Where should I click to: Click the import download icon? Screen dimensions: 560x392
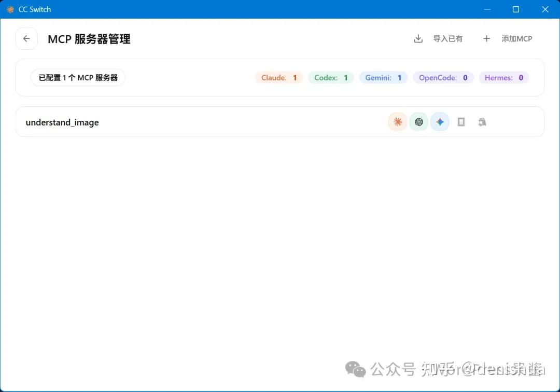[x=418, y=38]
